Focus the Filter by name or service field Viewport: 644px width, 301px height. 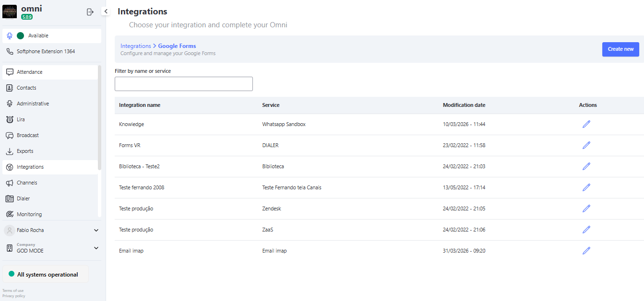(184, 84)
